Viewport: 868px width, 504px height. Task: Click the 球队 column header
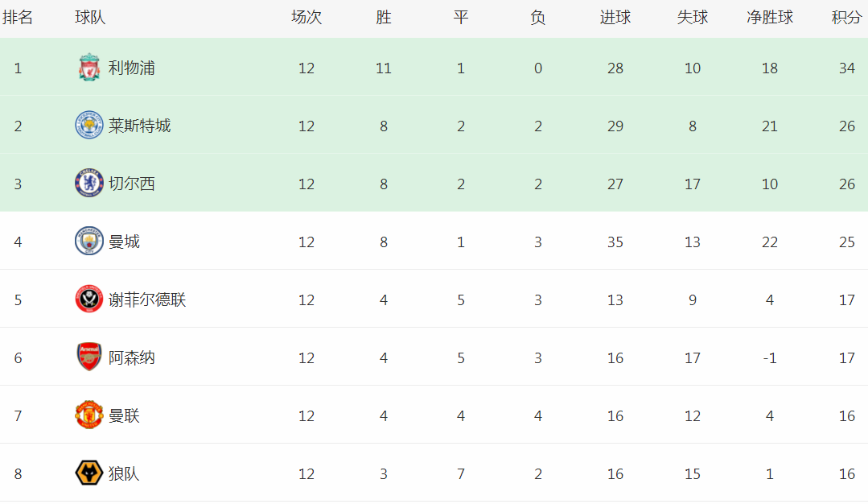[x=90, y=17]
